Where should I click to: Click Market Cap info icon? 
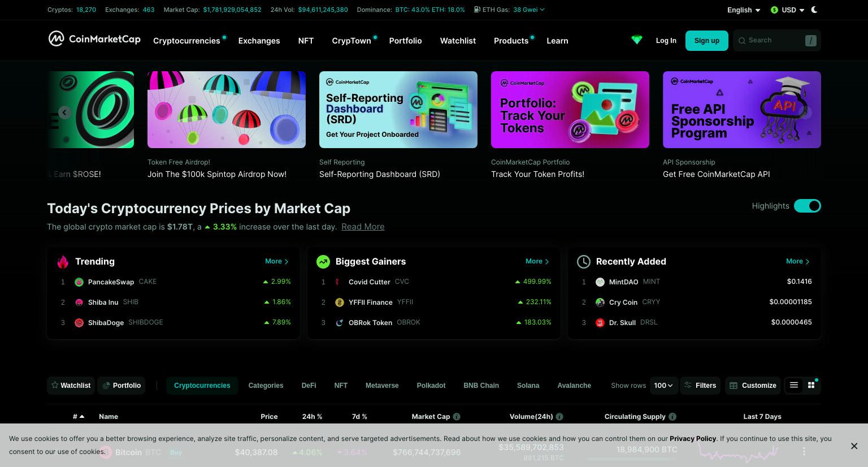(x=457, y=417)
